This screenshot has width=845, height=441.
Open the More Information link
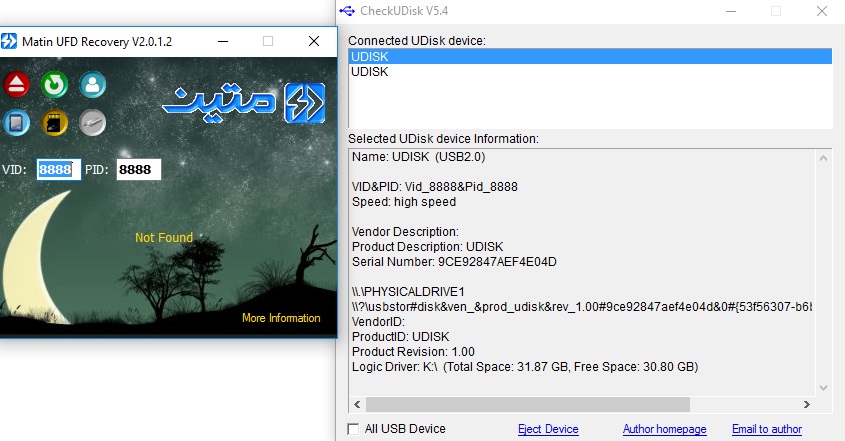(281, 318)
